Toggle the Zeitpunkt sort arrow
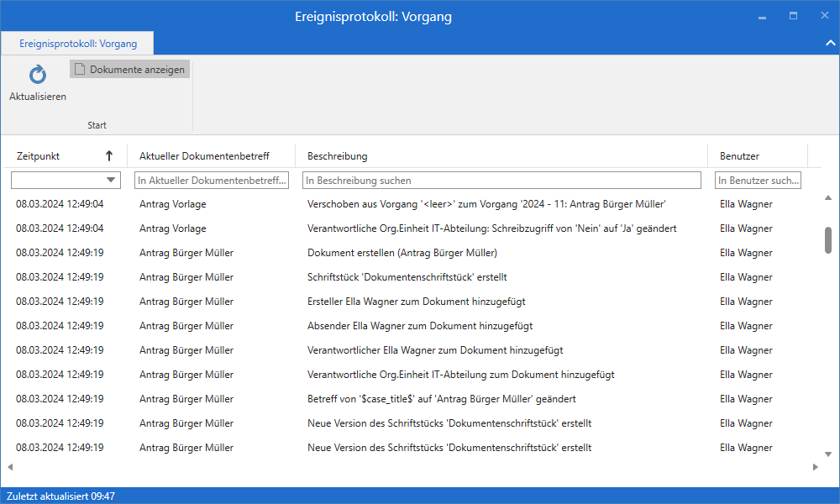Image resolution: width=840 pixels, height=504 pixels. point(108,156)
